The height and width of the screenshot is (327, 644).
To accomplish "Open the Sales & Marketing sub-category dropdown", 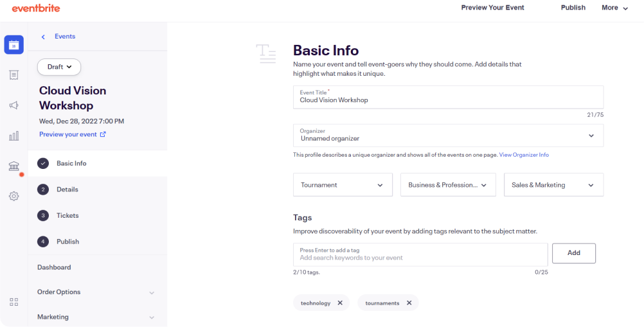I will 553,184.
